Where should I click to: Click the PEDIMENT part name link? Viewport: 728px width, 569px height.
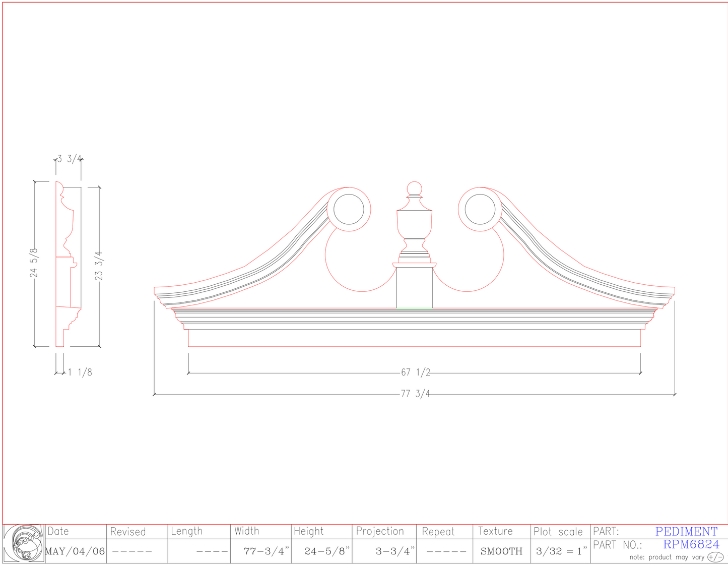coord(686,531)
